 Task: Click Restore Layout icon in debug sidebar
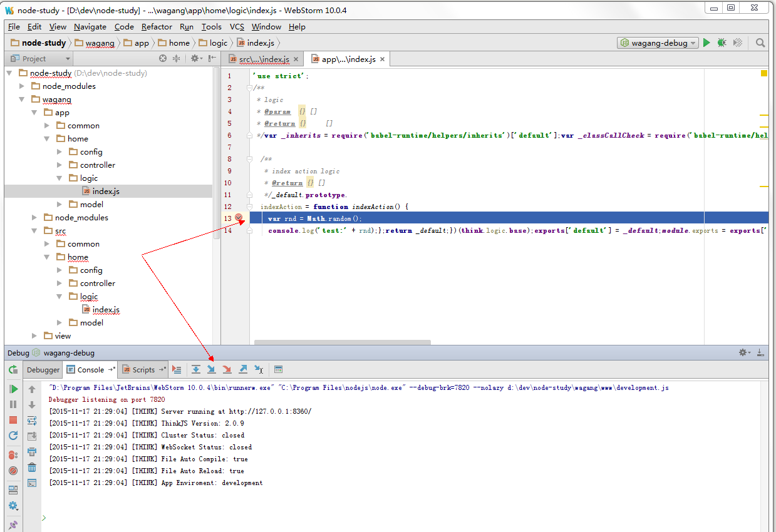tap(13, 489)
